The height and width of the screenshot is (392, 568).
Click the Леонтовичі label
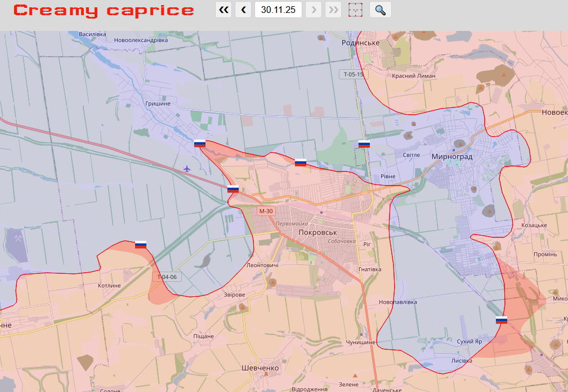263,265
